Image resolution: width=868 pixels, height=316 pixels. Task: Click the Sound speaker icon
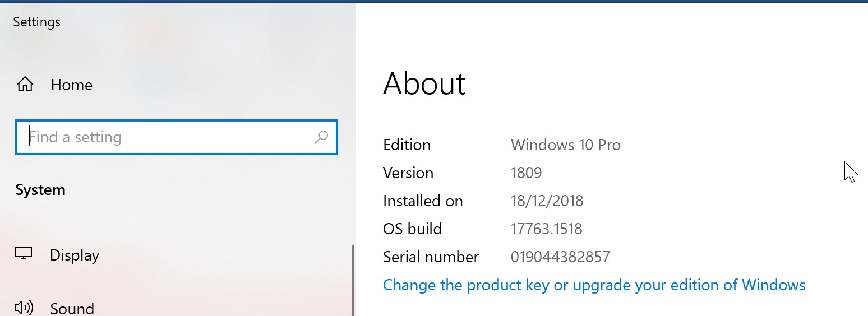point(24,308)
